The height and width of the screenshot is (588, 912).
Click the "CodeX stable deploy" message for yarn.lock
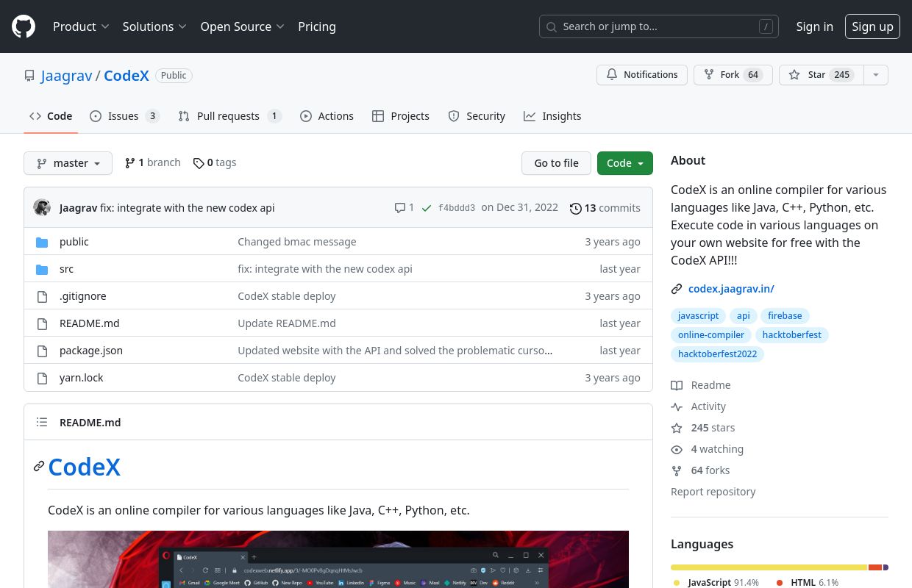click(287, 378)
